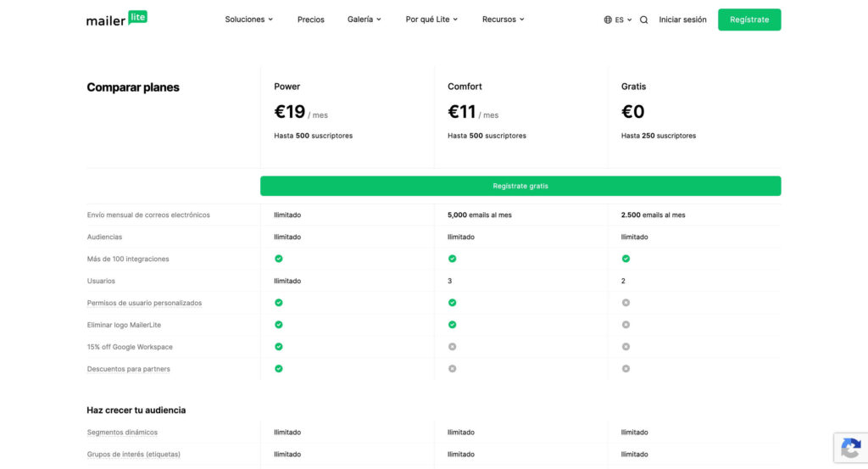Open the ES language selector
The height and width of the screenshot is (469, 868).
(618, 20)
